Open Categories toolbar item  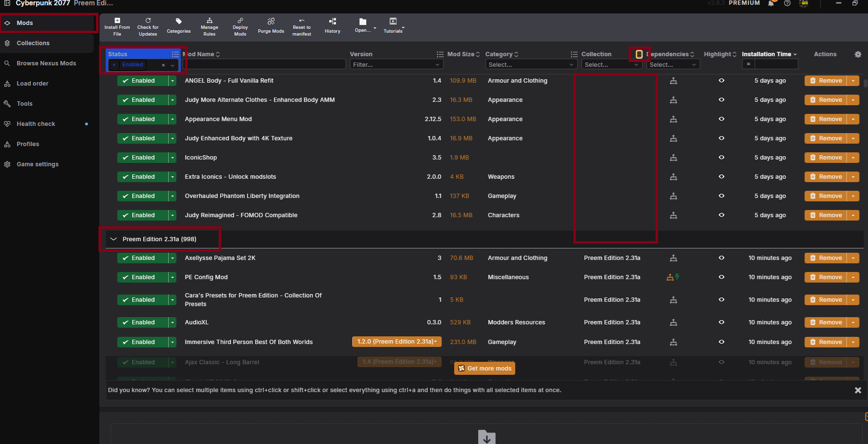(x=179, y=27)
